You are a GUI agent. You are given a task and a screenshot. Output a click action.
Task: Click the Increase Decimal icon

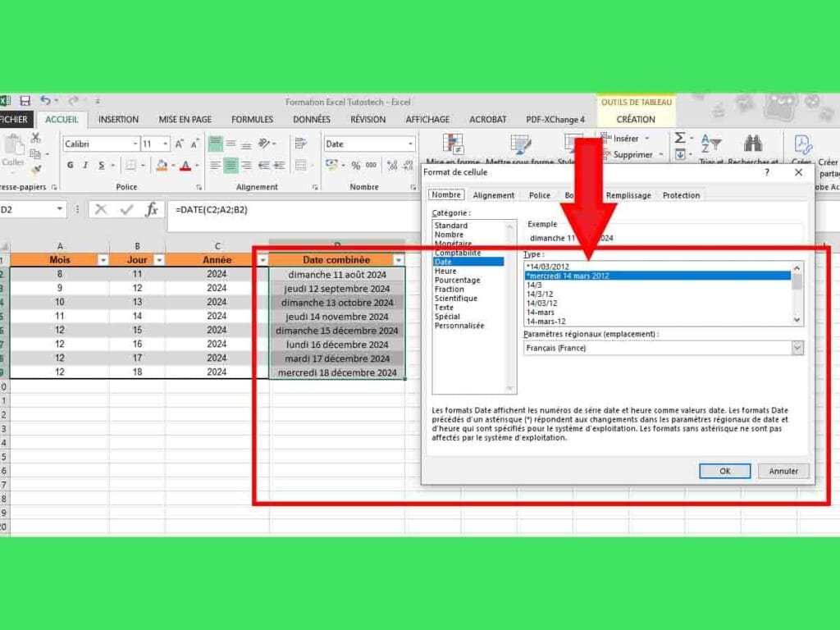tap(391, 165)
